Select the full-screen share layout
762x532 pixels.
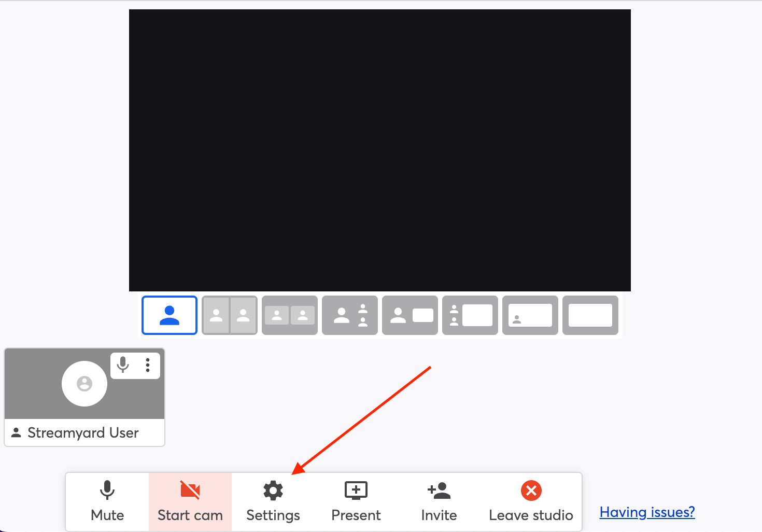click(590, 315)
